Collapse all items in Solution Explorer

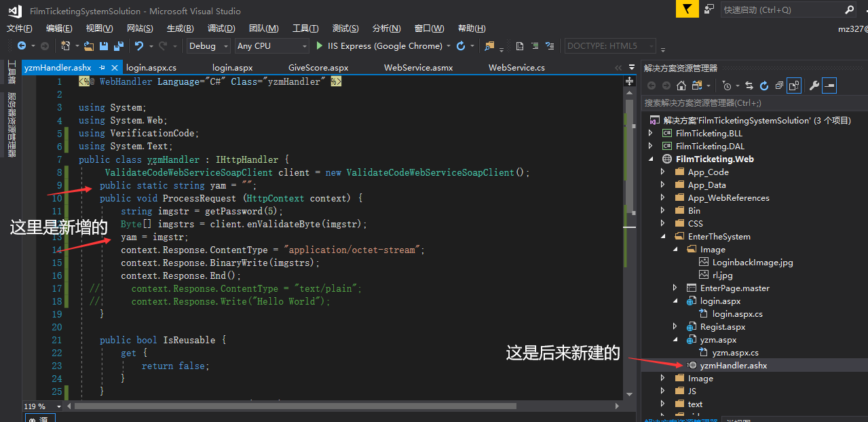[779, 85]
